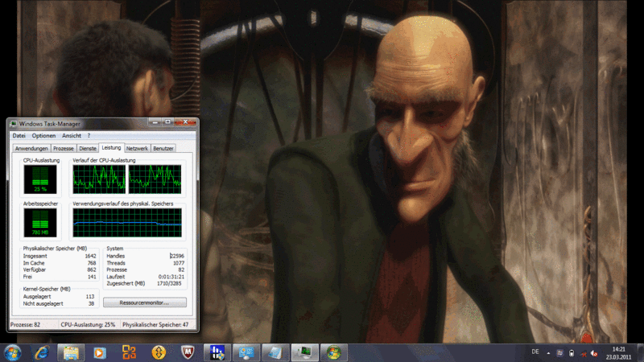Switch to the Prozesse tab
Viewport: 644px width, 362px height.
click(x=64, y=148)
